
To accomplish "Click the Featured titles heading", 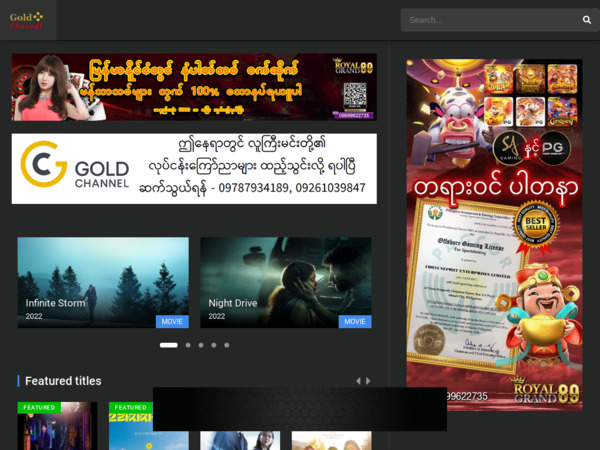I will (x=63, y=381).
